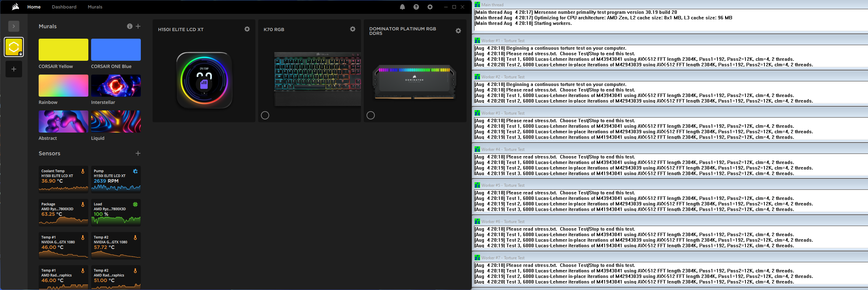Open the Package temperature sensor card
Viewport: 868px width, 290px height.
click(64, 212)
